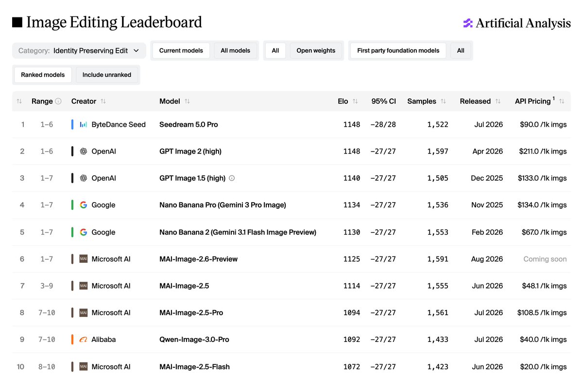
Task: Click the Image Editing Leaderboard heading
Action: click(x=114, y=22)
